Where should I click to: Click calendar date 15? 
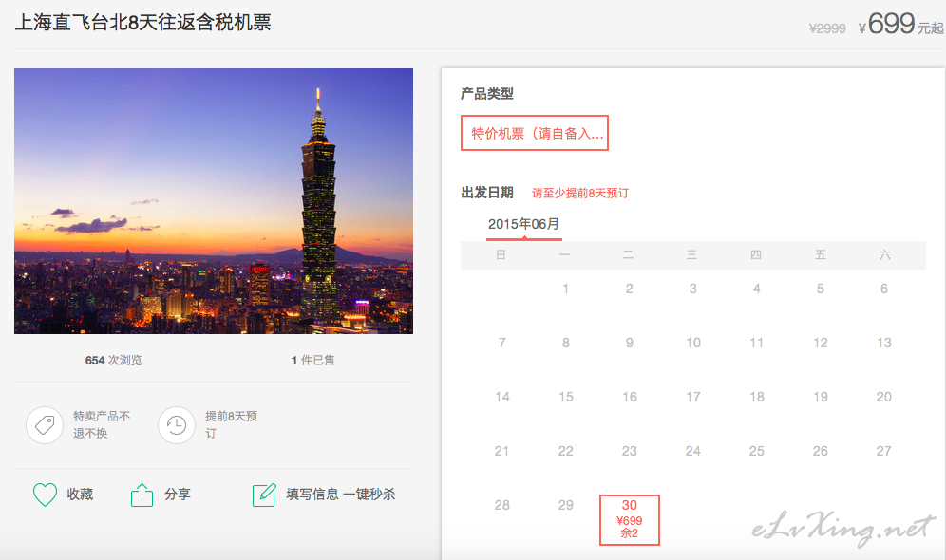[x=566, y=398]
